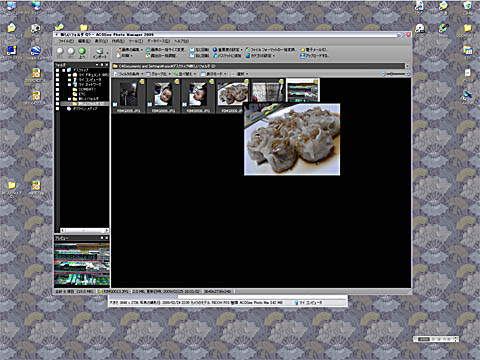Click マイ コンピュータ in the status strip
Viewport: 480px width, 360px height.
tap(308, 303)
